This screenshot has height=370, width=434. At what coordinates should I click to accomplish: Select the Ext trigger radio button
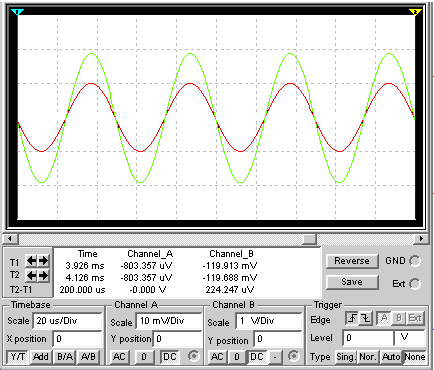tap(415, 284)
